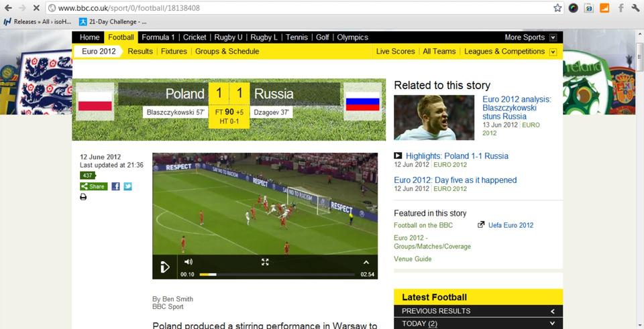Viewport: 644px width, 329px height.
Task: Click the Facebook 'f' toolbar extension icon
Action: (x=621, y=8)
